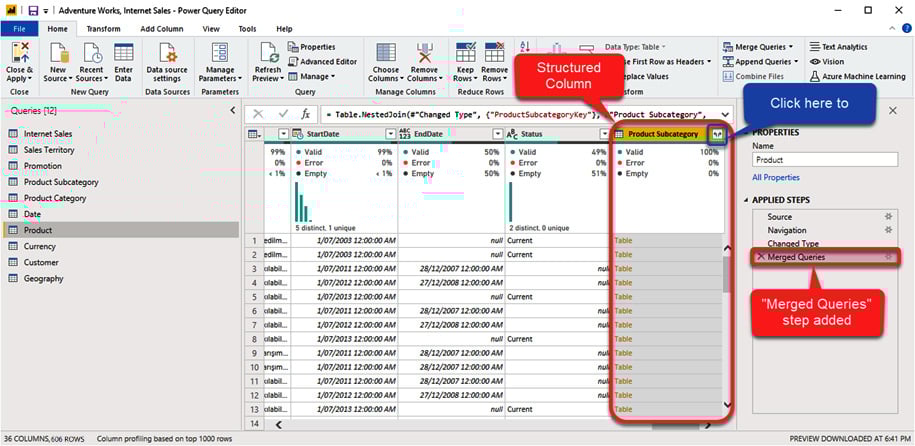Select the Promotion query
The image size is (915, 446).
[43, 166]
